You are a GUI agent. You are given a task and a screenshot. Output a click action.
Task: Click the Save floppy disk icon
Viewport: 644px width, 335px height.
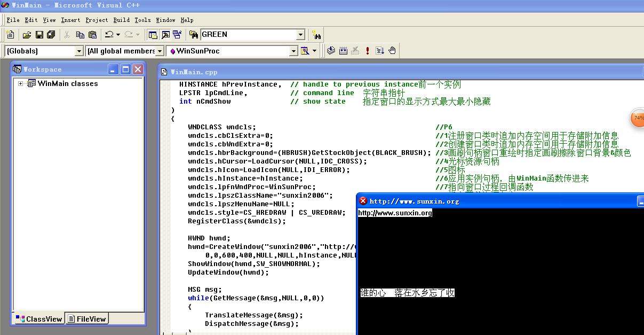click(x=39, y=35)
